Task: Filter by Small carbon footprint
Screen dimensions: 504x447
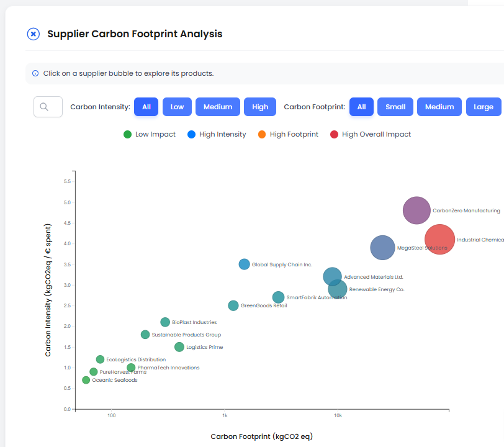Action: (x=395, y=107)
